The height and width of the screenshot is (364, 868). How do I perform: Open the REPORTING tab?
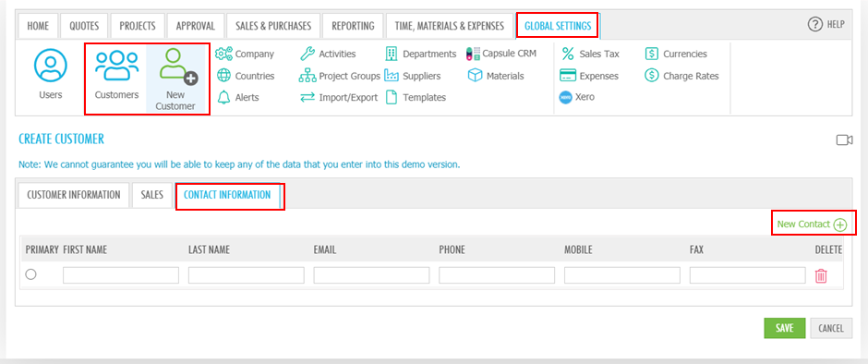[353, 26]
